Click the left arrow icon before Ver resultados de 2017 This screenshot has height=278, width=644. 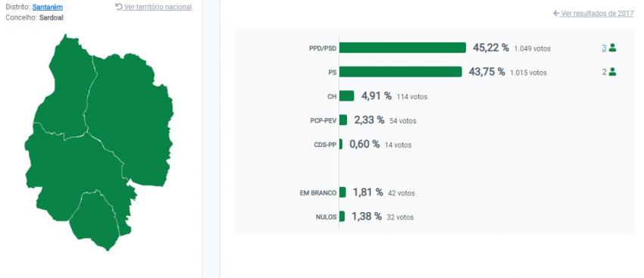pyautogui.click(x=556, y=14)
